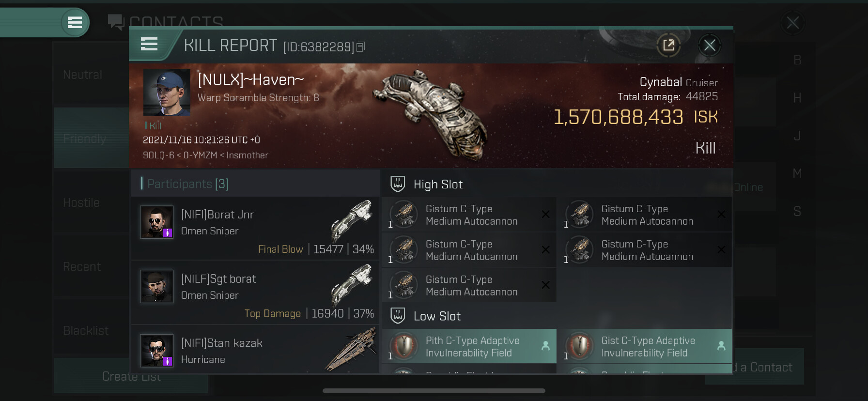Click the share kill report icon
This screenshot has height=401, width=868.
[668, 46]
